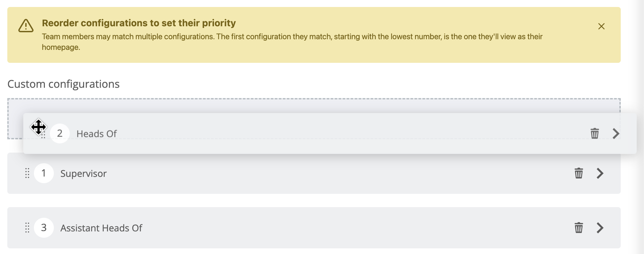Click the priority number 2 badge

click(60, 133)
